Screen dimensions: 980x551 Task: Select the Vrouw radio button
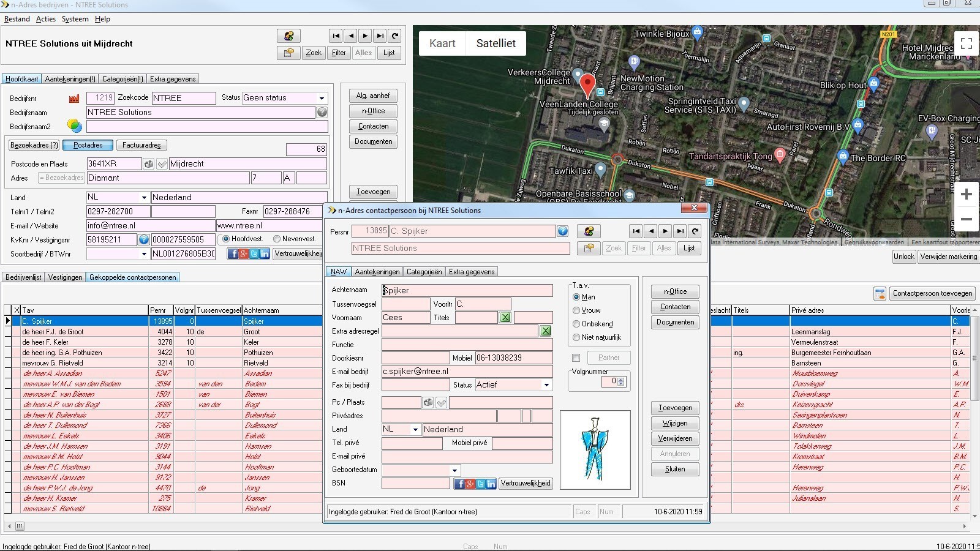[576, 310]
